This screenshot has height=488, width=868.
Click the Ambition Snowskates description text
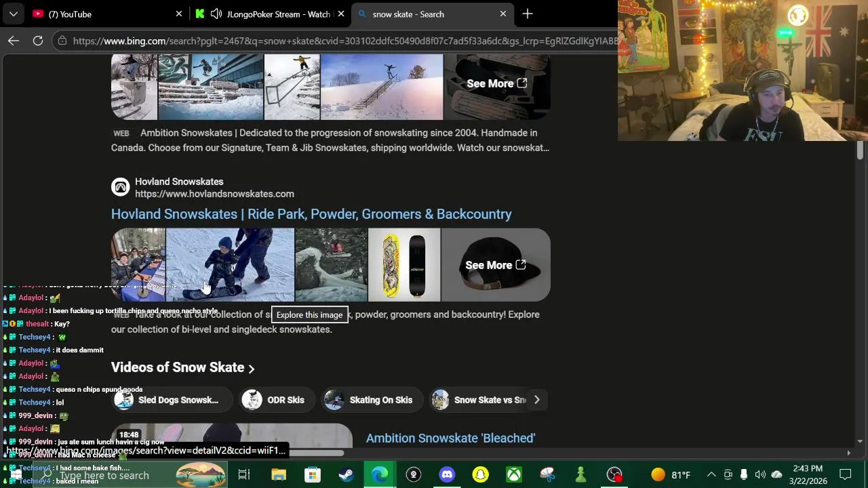tap(330, 140)
